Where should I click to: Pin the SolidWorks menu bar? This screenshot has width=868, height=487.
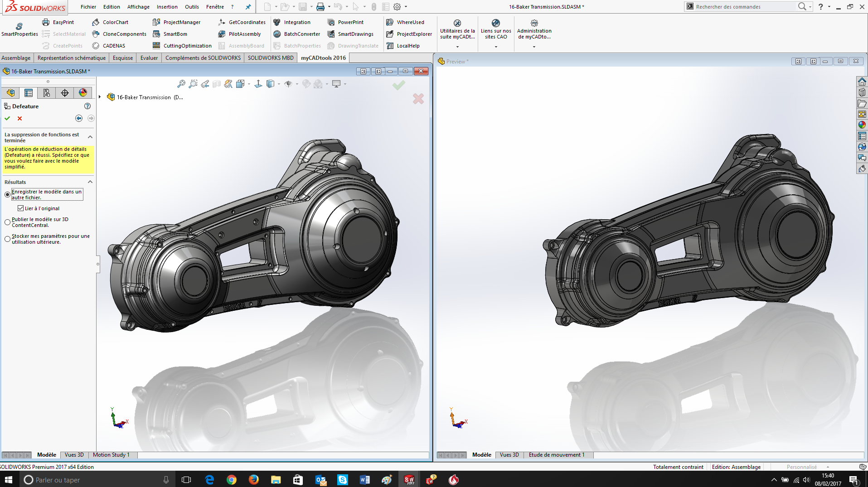tap(248, 7)
